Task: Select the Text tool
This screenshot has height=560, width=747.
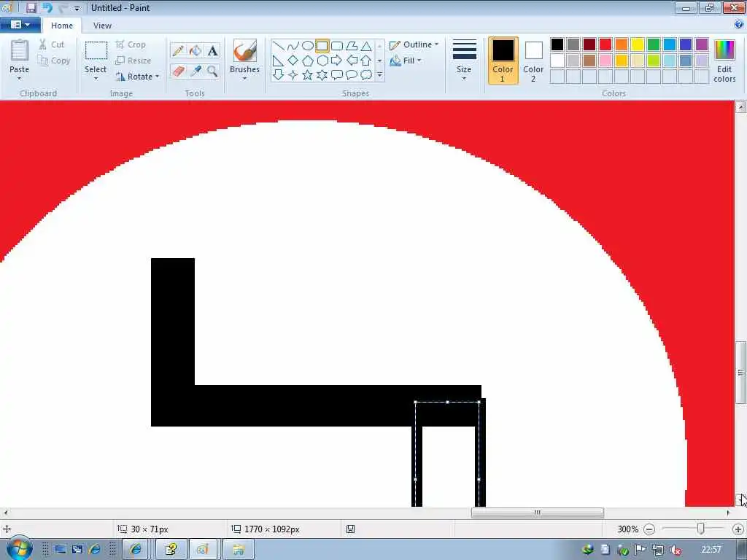Action: 212,50
